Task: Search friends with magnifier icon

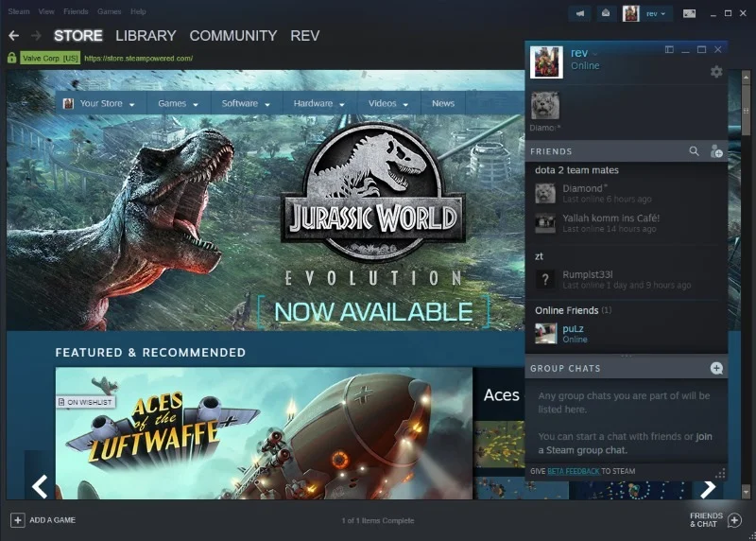Action: point(694,151)
